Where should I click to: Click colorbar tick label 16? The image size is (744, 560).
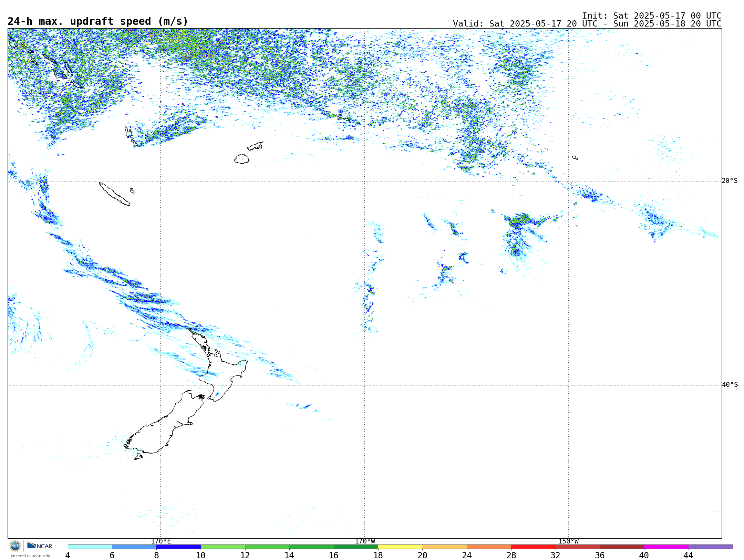coord(334,555)
